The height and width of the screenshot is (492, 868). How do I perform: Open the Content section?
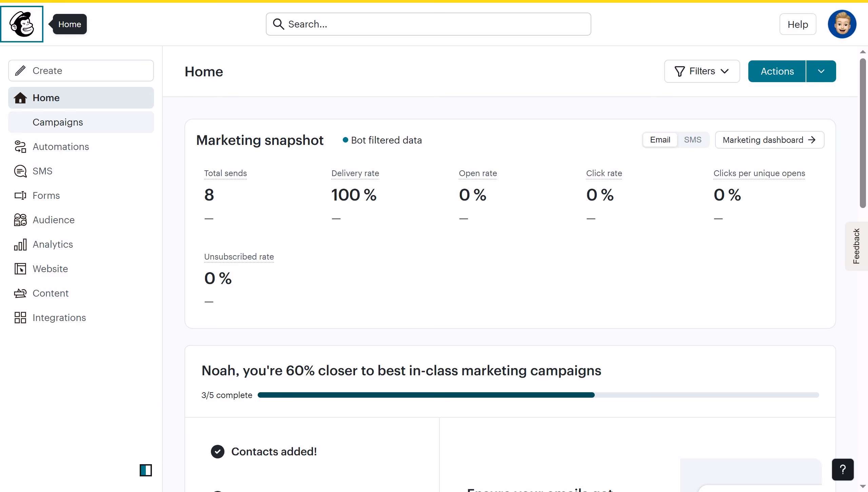(x=81, y=293)
